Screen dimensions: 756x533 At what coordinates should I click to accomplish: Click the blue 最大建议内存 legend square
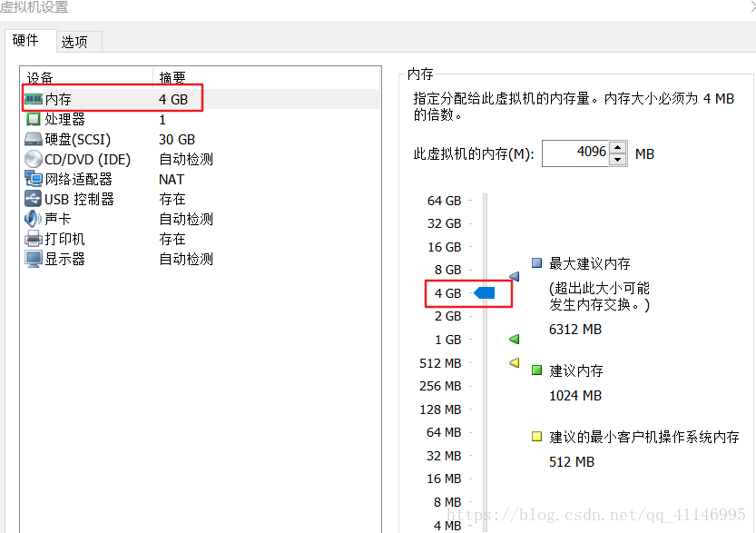point(536,263)
